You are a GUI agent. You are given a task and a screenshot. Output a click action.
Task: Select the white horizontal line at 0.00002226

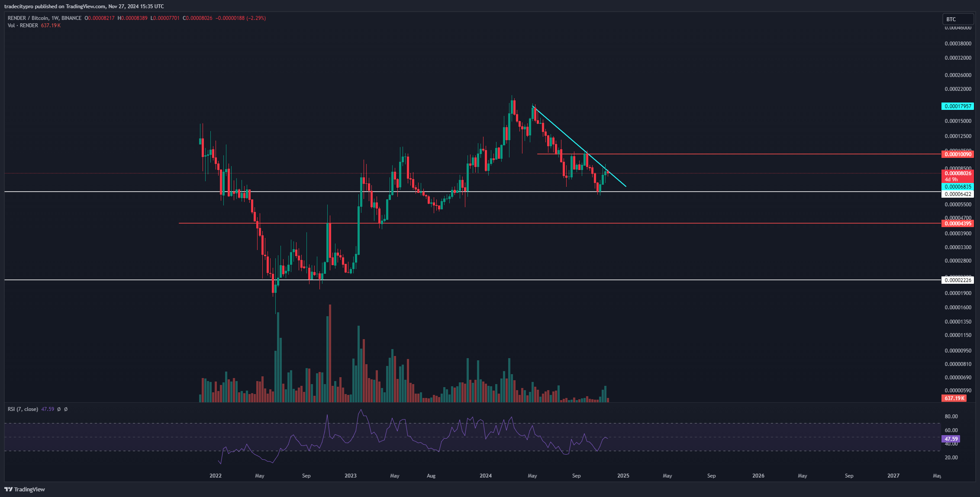tap(473, 280)
